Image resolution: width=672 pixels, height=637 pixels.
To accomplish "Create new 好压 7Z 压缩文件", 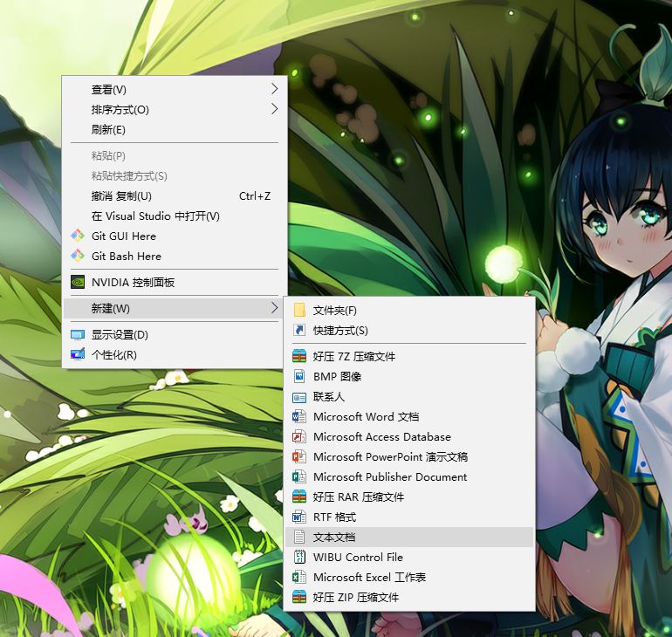I will pos(409,356).
